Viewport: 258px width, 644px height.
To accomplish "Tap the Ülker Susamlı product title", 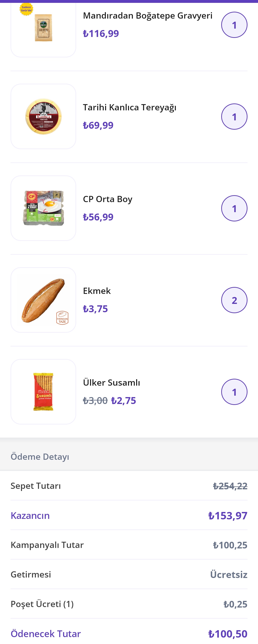I will [x=112, y=383].
